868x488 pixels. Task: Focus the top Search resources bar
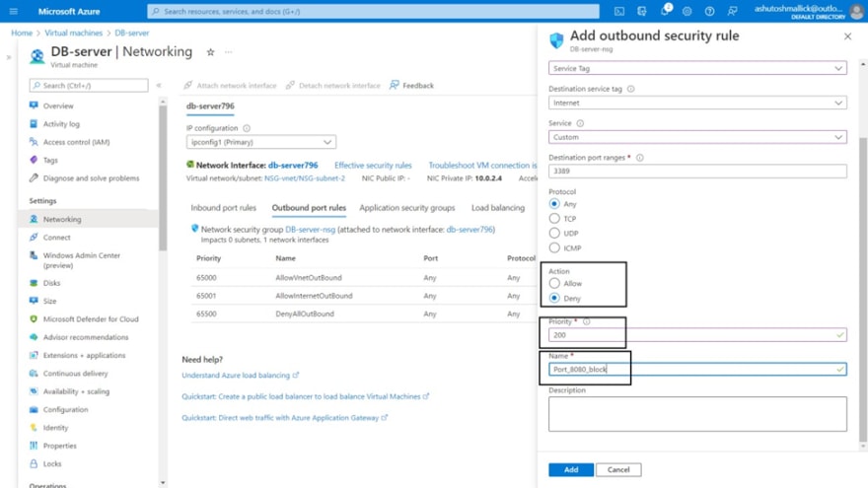pyautogui.click(x=373, y=11)
